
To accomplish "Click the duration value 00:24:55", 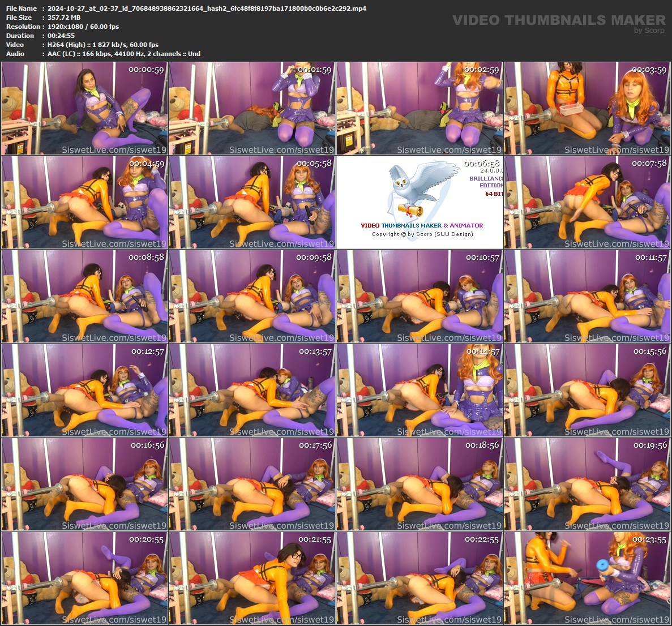I will coord(61,36).
